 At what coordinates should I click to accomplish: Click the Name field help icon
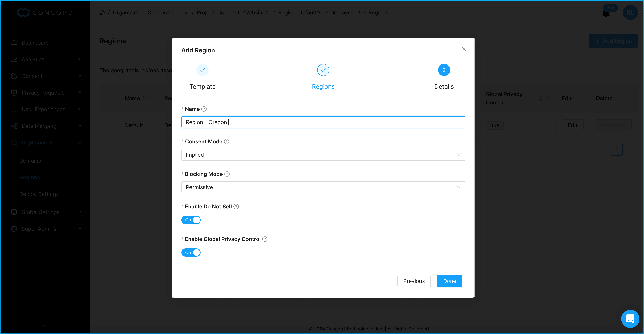click(x=204, y=109)
